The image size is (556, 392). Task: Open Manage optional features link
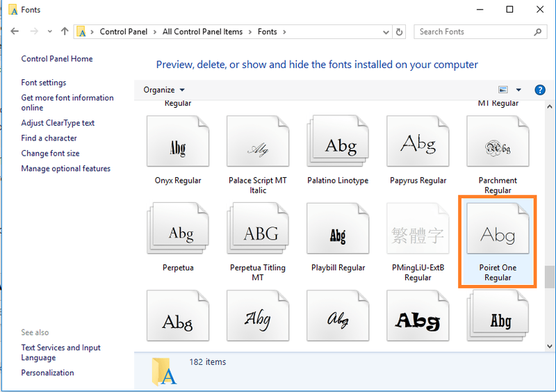click(65, 168)
